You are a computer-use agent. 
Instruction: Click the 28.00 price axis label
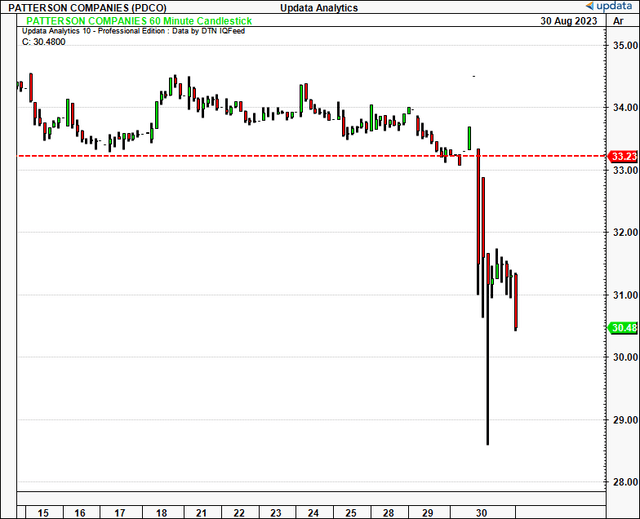tap(625, 482)
